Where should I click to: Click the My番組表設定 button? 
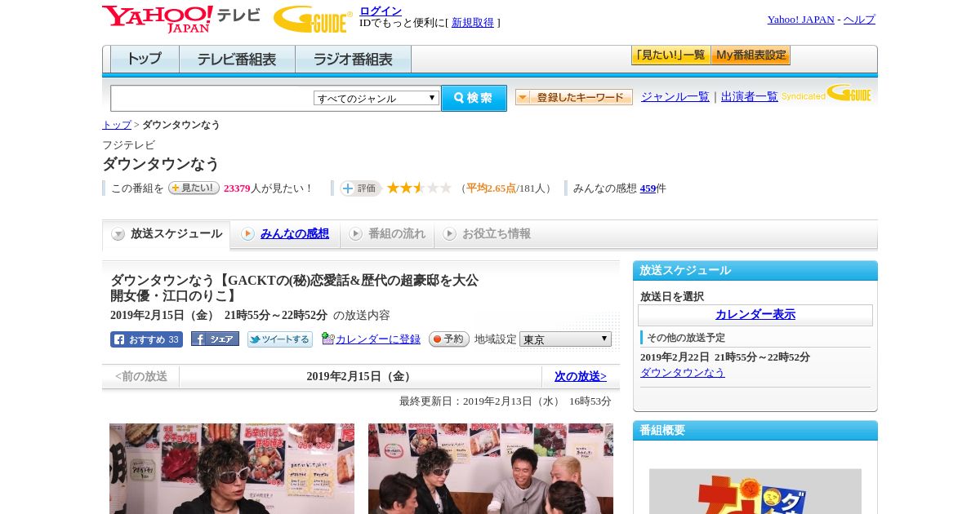coord(751,55)
